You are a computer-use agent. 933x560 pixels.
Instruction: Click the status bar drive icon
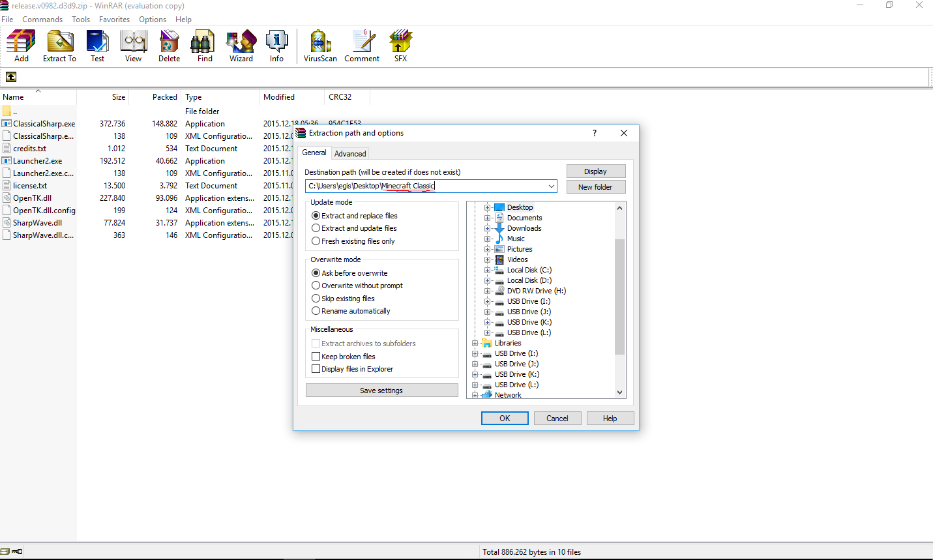coord(5,552)
